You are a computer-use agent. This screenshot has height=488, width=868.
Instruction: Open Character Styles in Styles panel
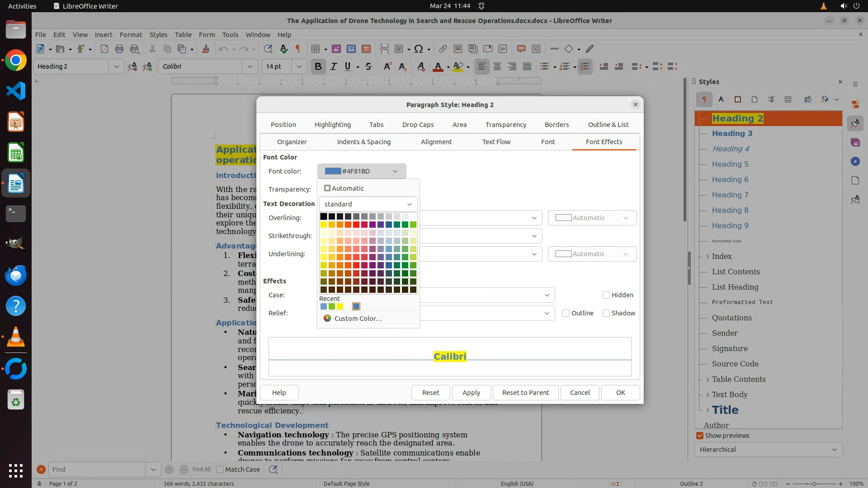pyautogui.click(x=721, y=99)
